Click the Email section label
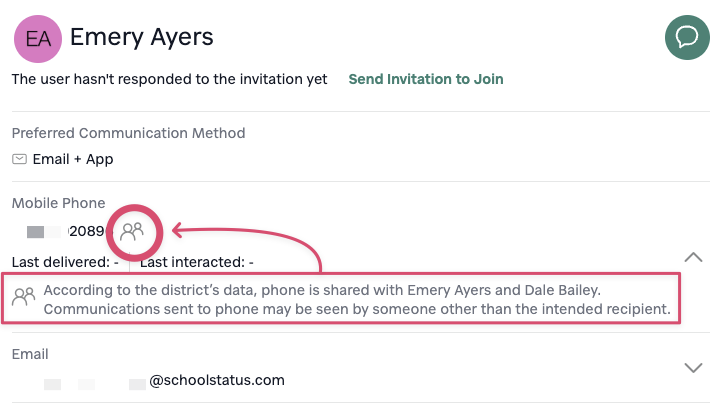Image resolution: width=712 pixels, height=403 pixels. click(x=30, y=354)
